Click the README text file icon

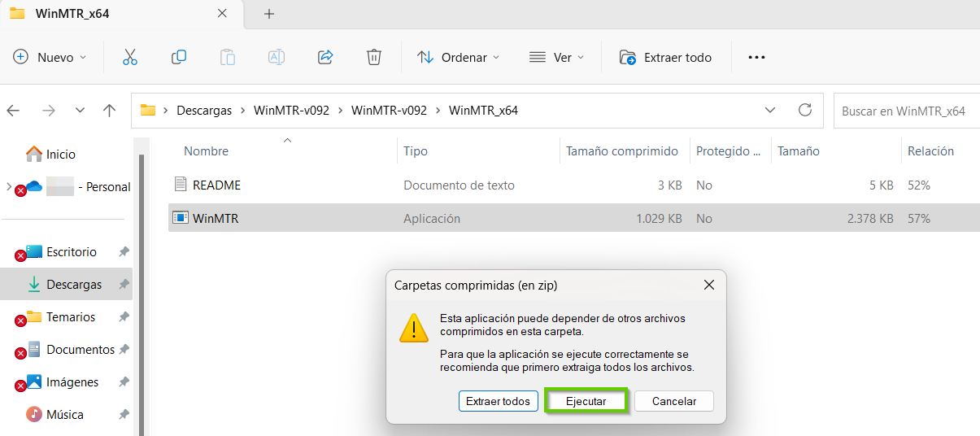point(181,185)
